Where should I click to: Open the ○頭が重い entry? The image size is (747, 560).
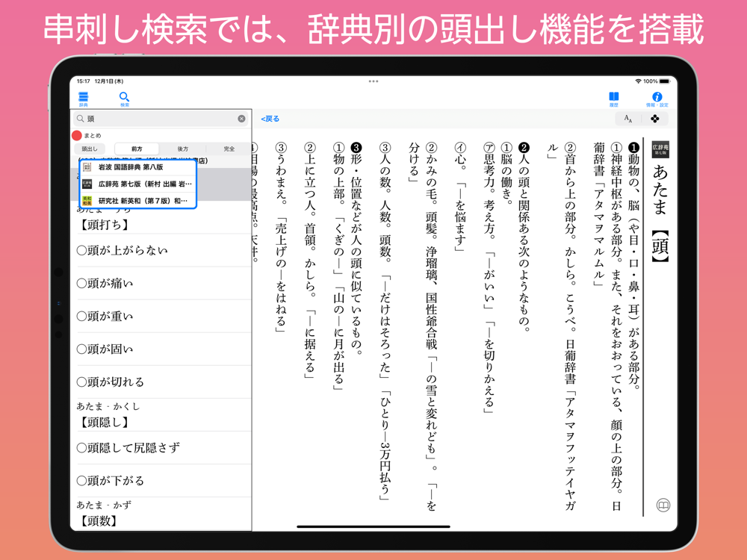coord(161,316)
